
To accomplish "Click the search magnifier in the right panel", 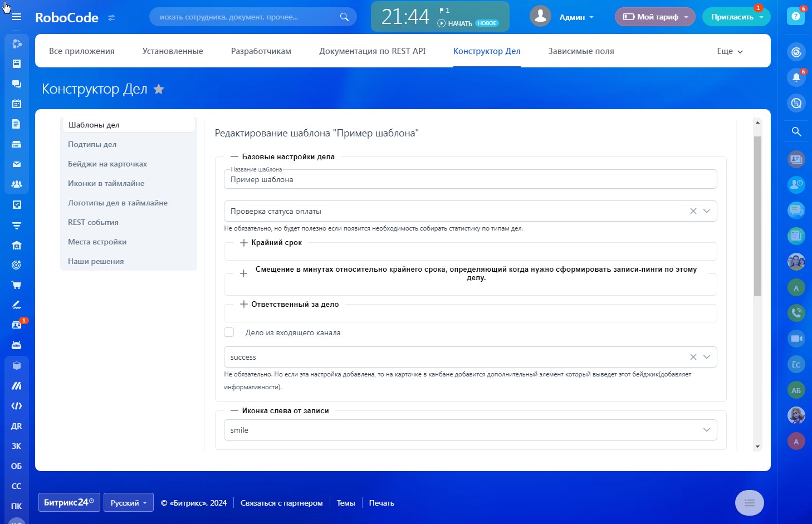I will 796,131.
